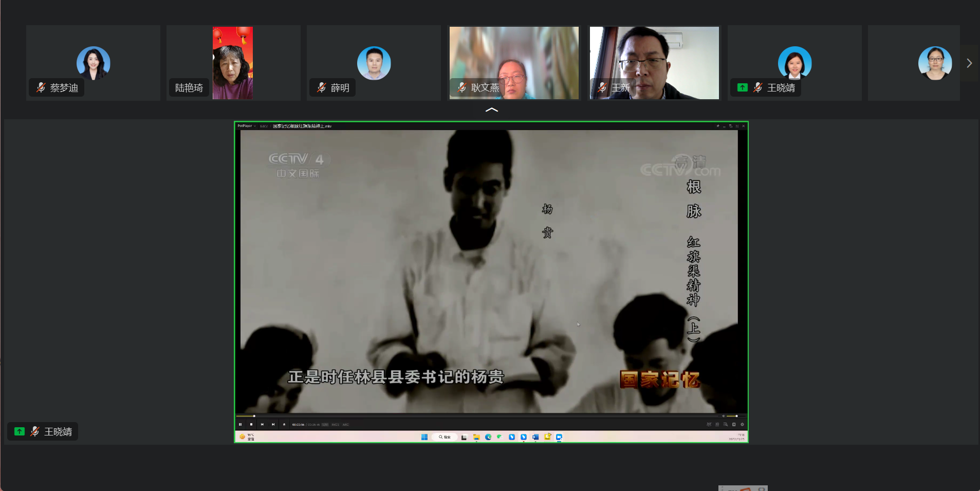Pin PotPlayer window on top
Image resolution: width=980 pixels, height=491 pixels.
(x=718, y=126)
